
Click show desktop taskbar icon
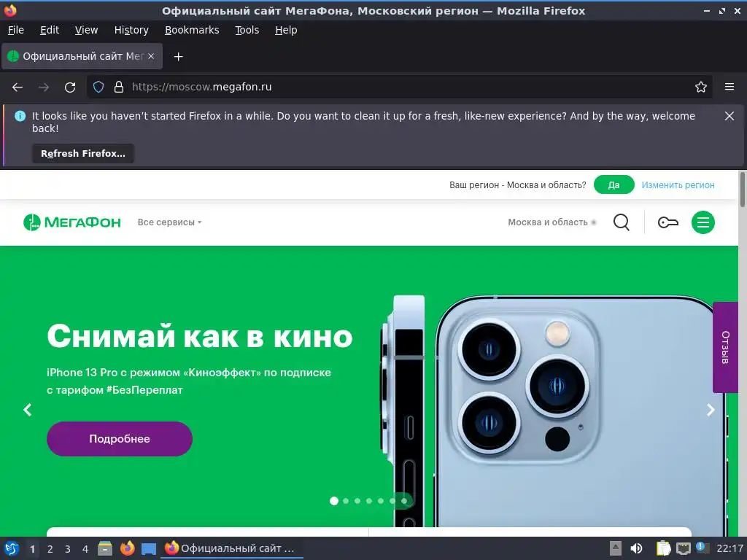pyautogui.click(x=149, y=548)
